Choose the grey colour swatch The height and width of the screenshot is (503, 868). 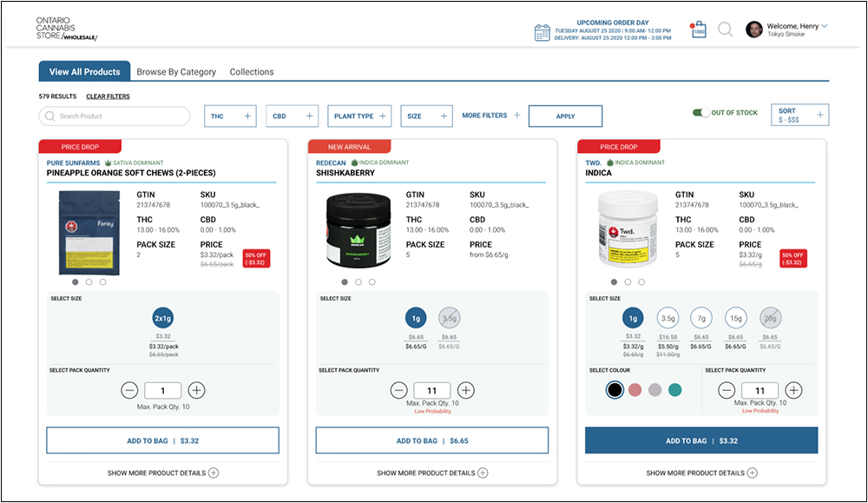pyautogui.click(x=654, y=390)
